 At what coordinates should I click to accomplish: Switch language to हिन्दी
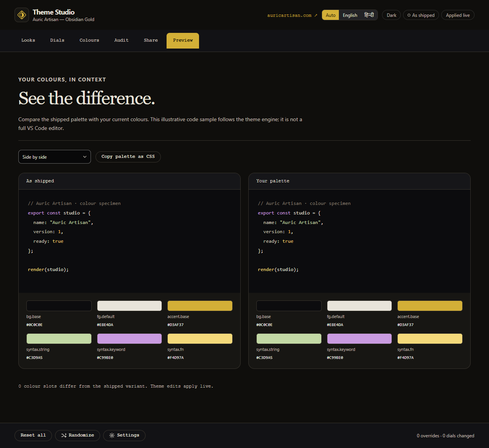coord(369,15)
